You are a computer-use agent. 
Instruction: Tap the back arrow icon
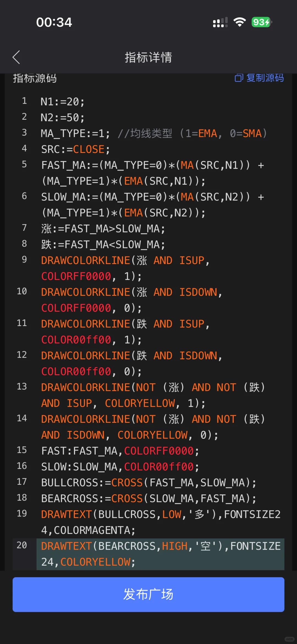click(x=16, y=57)
